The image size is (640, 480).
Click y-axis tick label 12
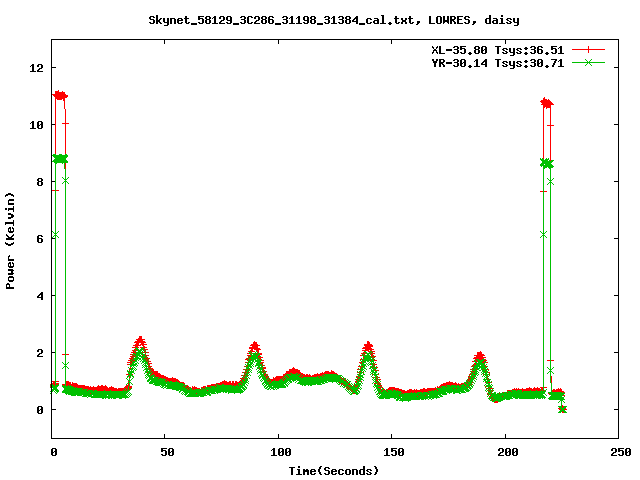click(36, 68)
